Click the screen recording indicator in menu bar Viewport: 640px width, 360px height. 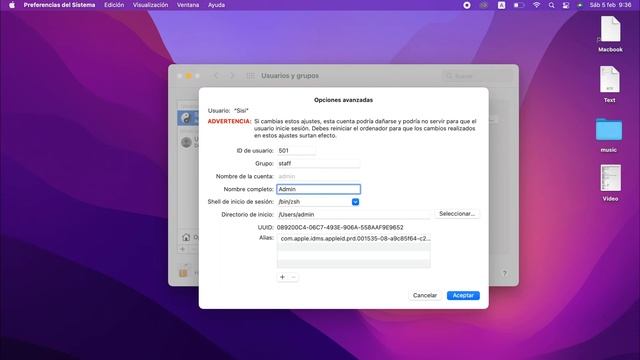click(467, 5)
